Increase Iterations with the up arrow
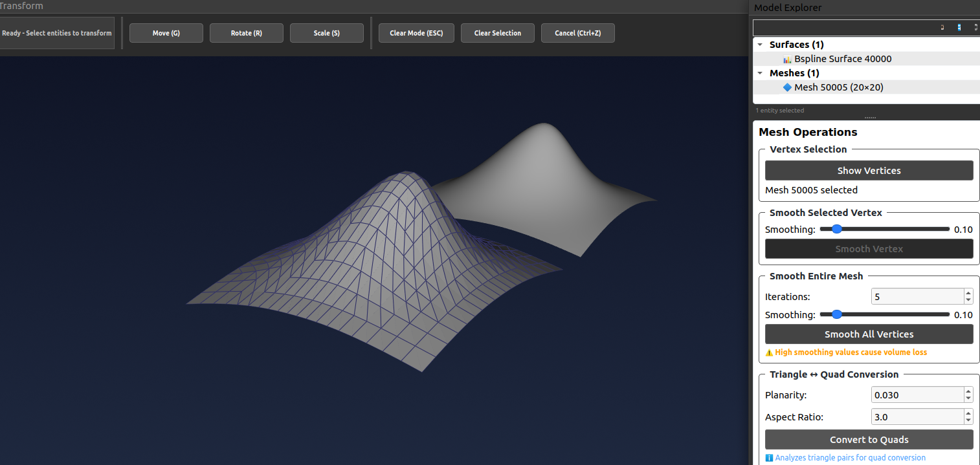The image size is (980, 465). tap(968, 293)
